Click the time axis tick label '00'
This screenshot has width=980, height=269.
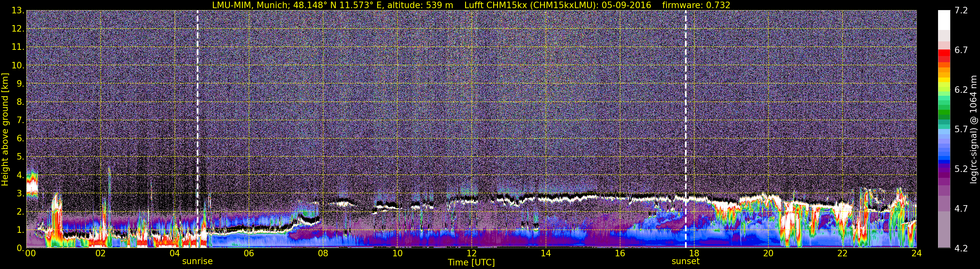coord(31,254)
